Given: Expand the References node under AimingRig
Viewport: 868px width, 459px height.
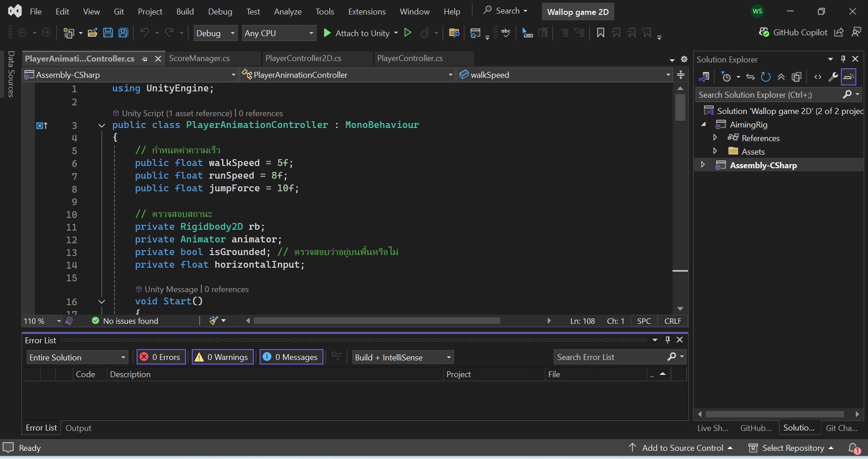Looking at the screenshot, I should [716, 138].
